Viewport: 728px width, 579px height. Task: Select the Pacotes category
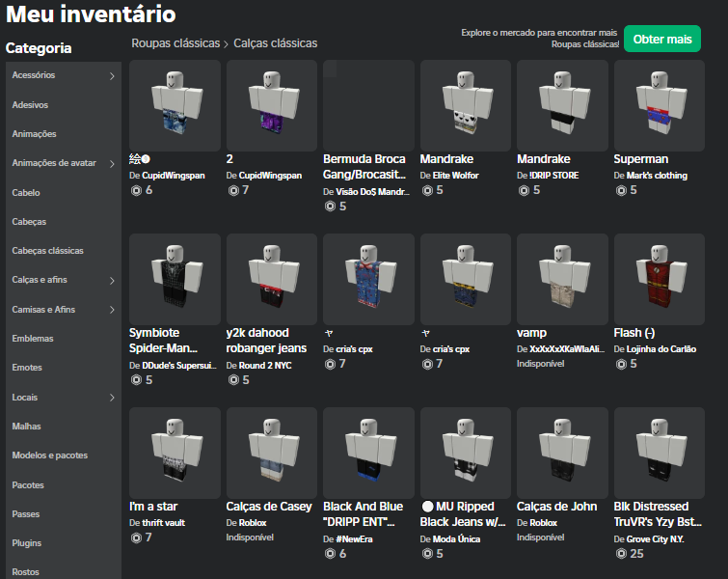28,485
